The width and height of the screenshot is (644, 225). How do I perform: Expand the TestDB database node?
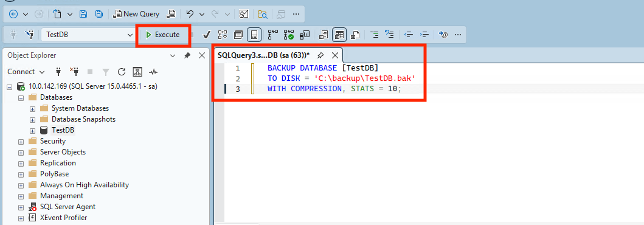(x=32, y=131)
